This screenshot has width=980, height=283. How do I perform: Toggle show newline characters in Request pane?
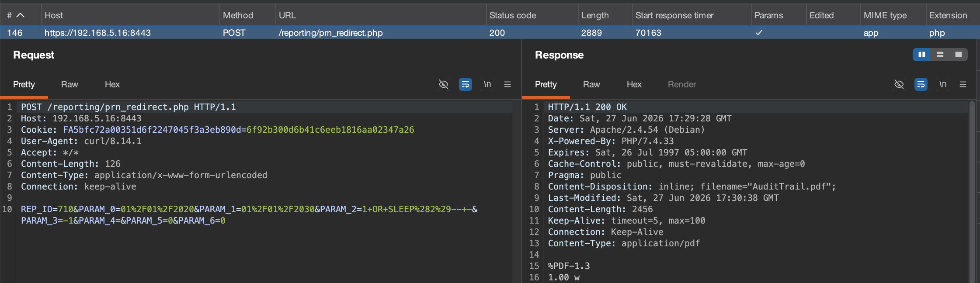click(x=487, y=84)
